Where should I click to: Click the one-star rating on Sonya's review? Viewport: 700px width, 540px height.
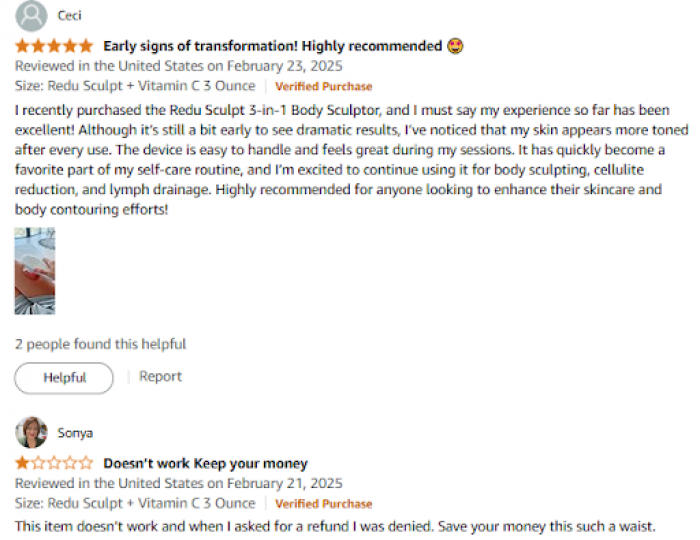click(x=54, y=463)
